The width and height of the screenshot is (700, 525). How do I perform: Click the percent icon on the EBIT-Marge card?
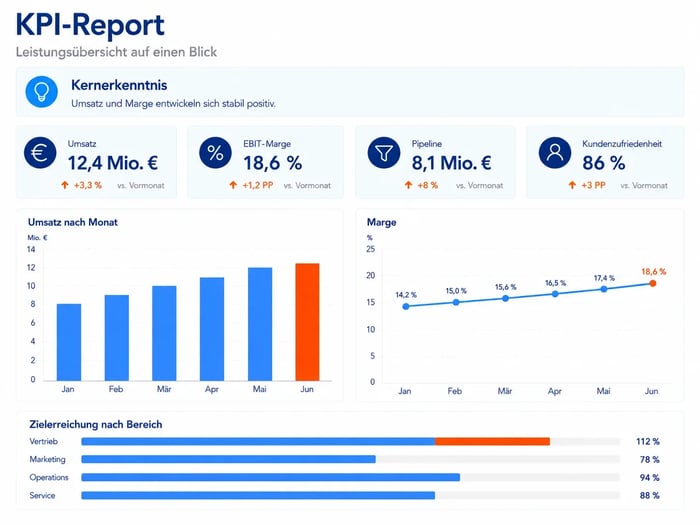pos(215,153)
